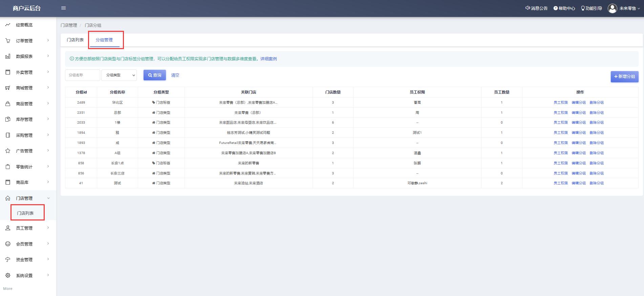Click the 广告管理 star icon

click(x=8, y=151)
